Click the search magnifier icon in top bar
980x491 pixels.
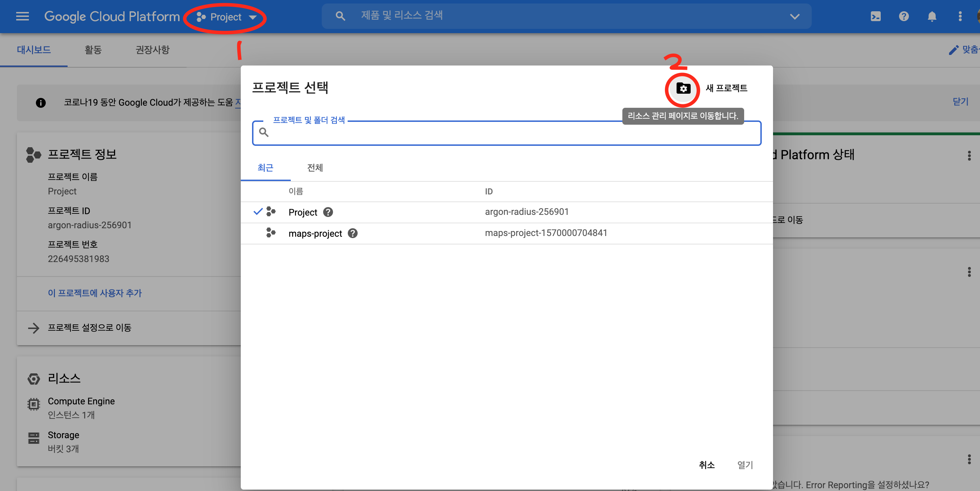340,16
